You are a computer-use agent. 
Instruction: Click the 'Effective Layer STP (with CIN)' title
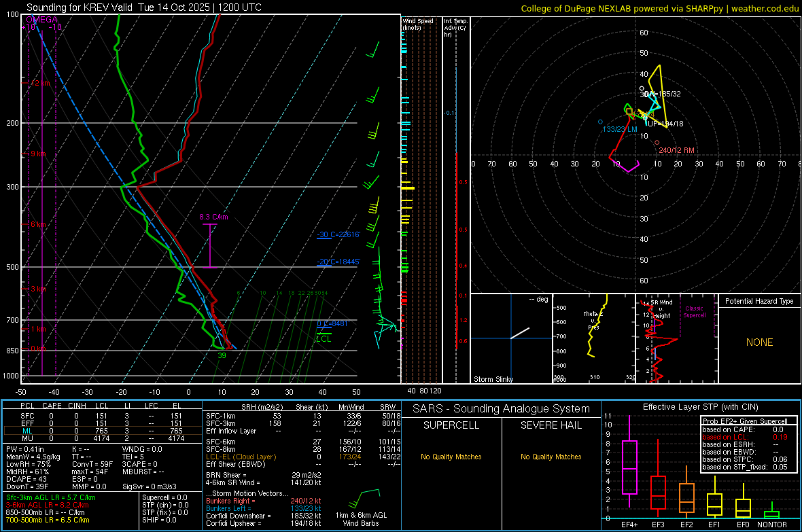point(700,407)
